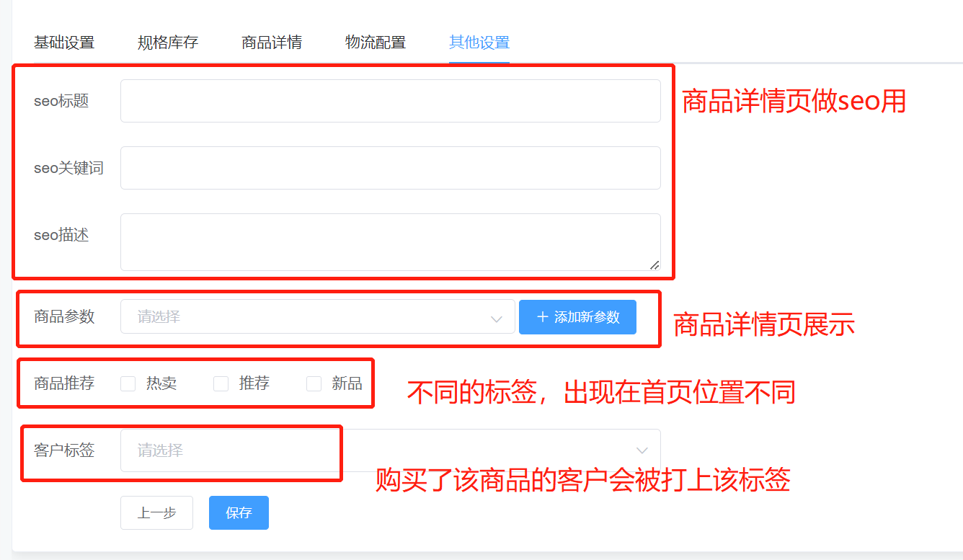
Task: Check the 热卖 checkbox
Action: click(x=127, y=383)
